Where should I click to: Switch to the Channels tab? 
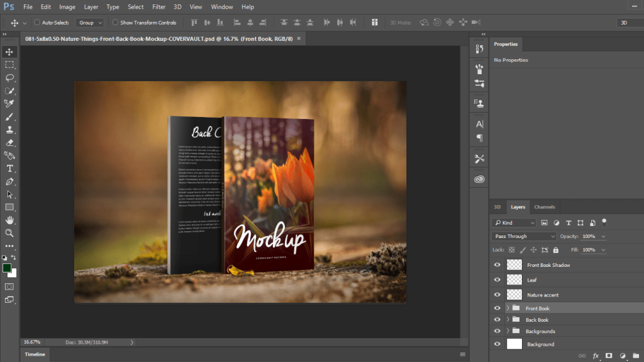coord(544,207)
